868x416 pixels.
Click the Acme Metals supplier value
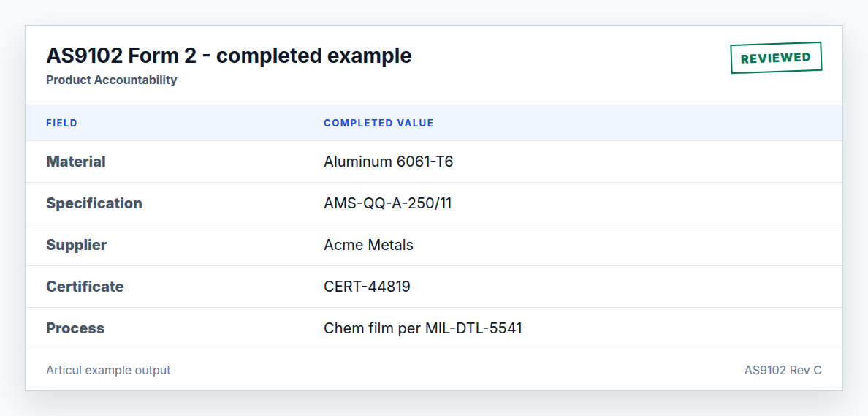[x=369, y=245]
